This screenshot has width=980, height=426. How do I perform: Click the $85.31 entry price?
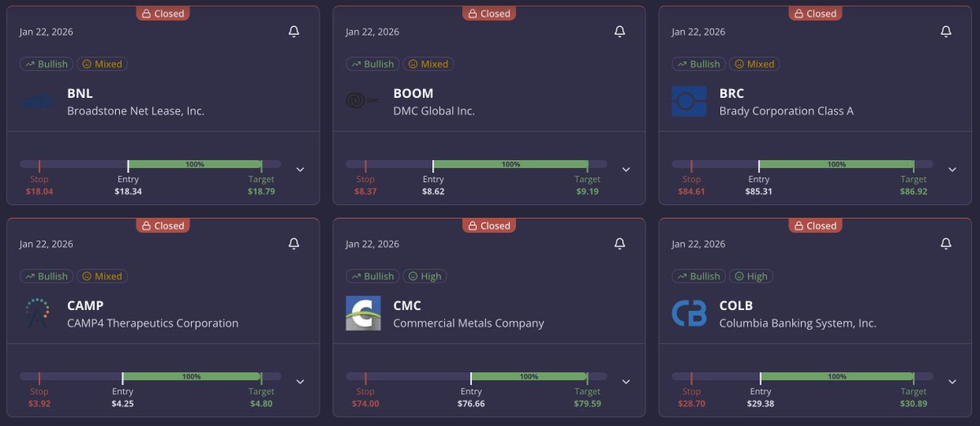pyautogui.click(x=759, y=192)
